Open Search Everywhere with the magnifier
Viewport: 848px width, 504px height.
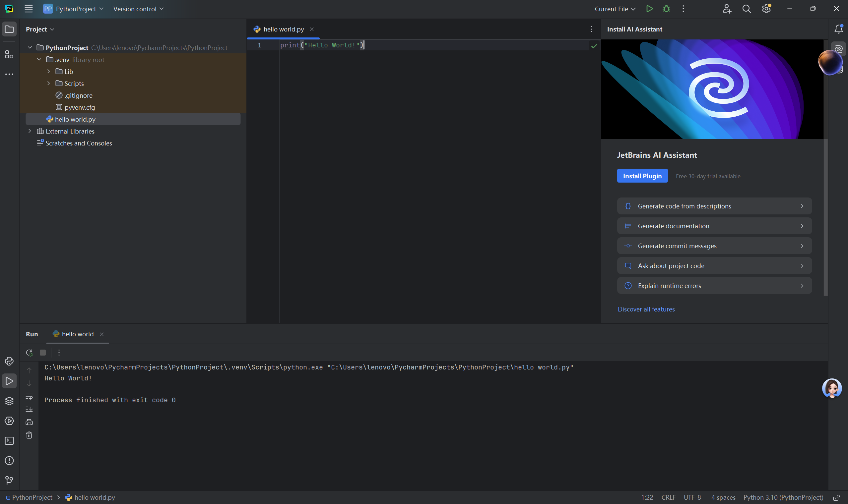click(x=747, y=9)
